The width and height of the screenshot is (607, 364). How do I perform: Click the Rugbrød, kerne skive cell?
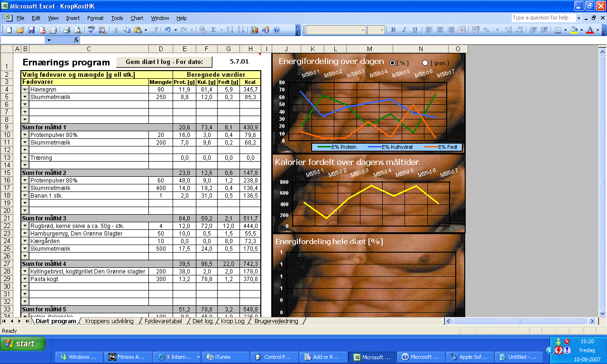[x=89, y=226]
